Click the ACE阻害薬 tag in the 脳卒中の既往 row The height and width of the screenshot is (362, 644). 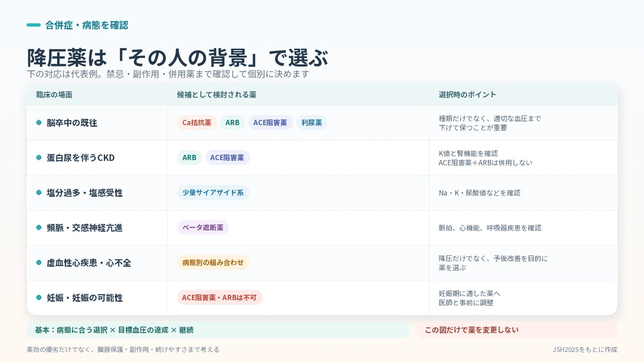270,123
